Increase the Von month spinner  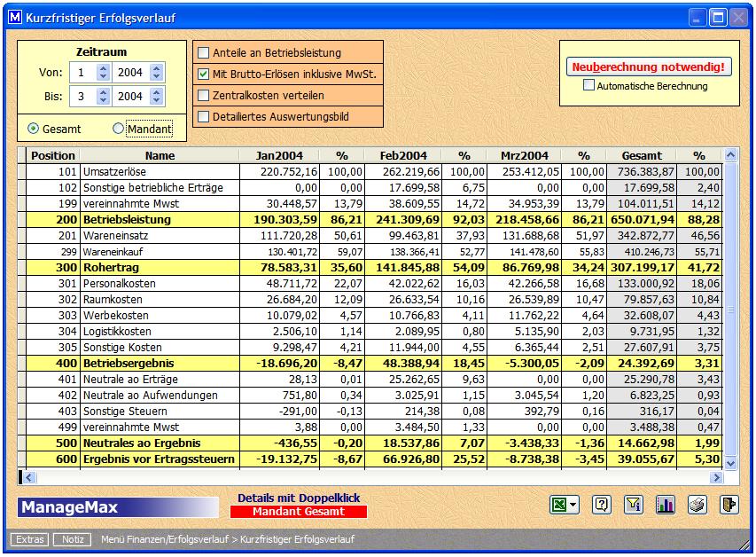[x=103, y=68]
